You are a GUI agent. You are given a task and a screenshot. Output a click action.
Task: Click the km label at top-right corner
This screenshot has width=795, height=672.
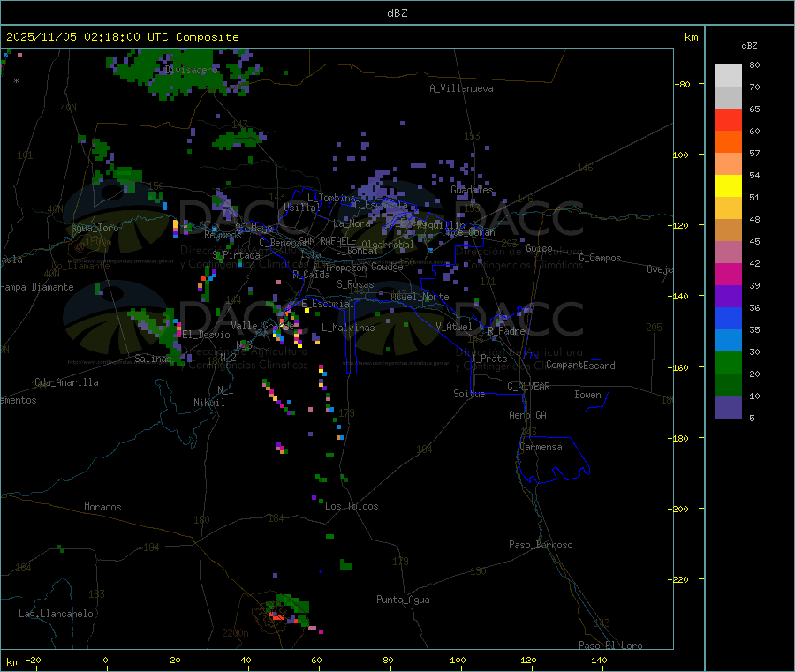tap(691, 37)
